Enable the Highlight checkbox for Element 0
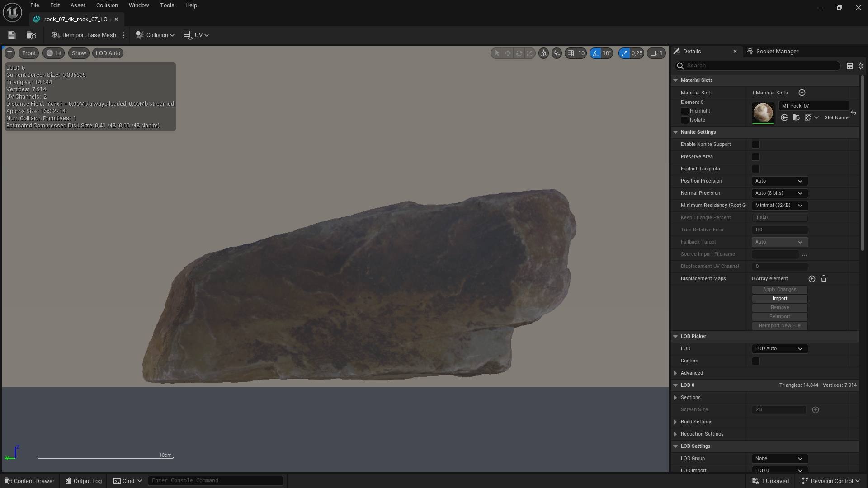Image resolution: width=868 pixels, height=488 pixels. pos(685,111)
